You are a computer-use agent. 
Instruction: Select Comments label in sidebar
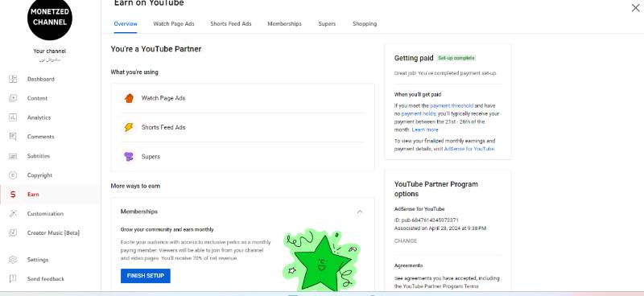[x=41, y=137]
